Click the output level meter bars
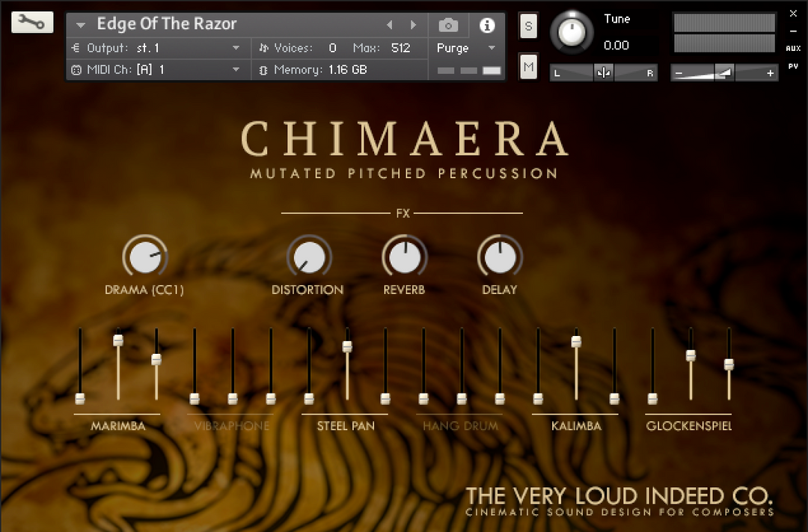808x532 pixels. click(724, 33)
